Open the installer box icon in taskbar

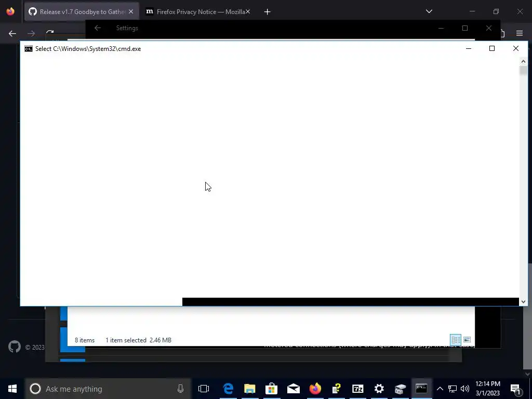click(401, 389)
